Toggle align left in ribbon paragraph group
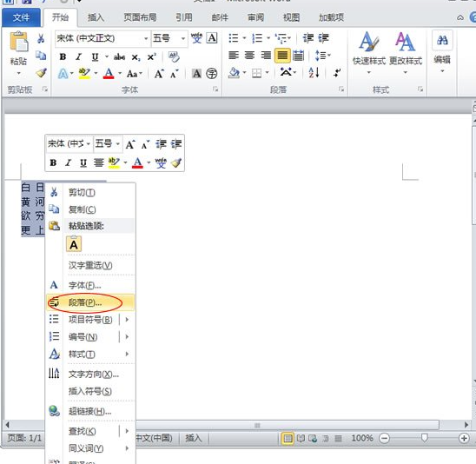476x464 pixels. (x=234, y=56)
